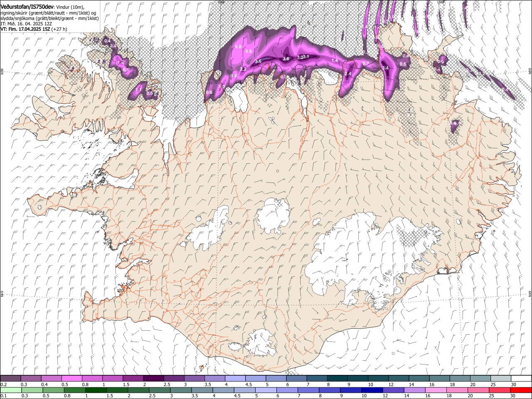Select lower scale swatch starting at 7
Image resolution: width=532 pixels, height=399 pixels.
(x=308, y=390)
